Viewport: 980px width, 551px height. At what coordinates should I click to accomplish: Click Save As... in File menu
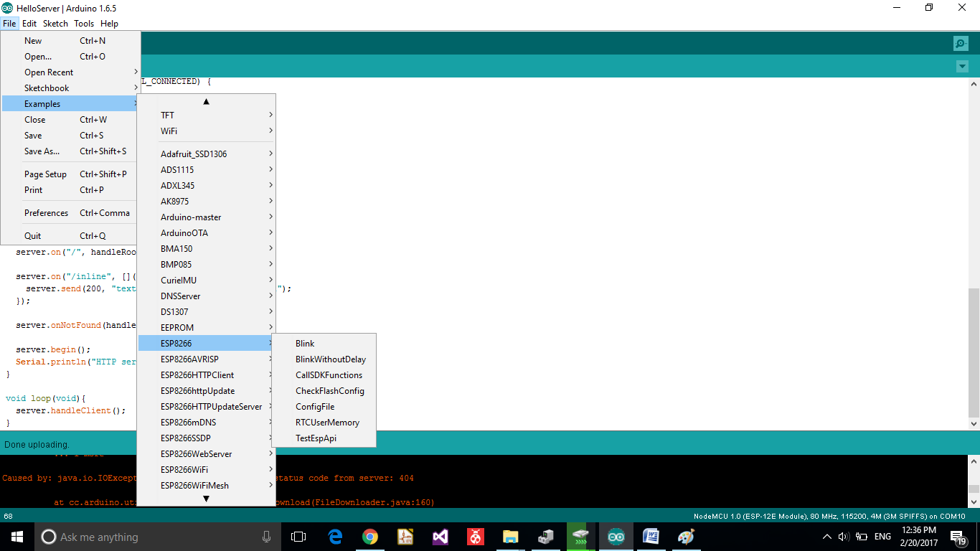click(42, 151)
